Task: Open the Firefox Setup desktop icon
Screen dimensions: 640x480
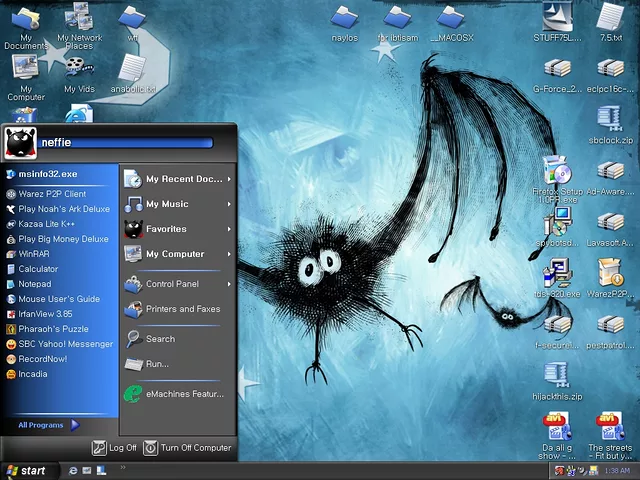Action: coord(557,172)
